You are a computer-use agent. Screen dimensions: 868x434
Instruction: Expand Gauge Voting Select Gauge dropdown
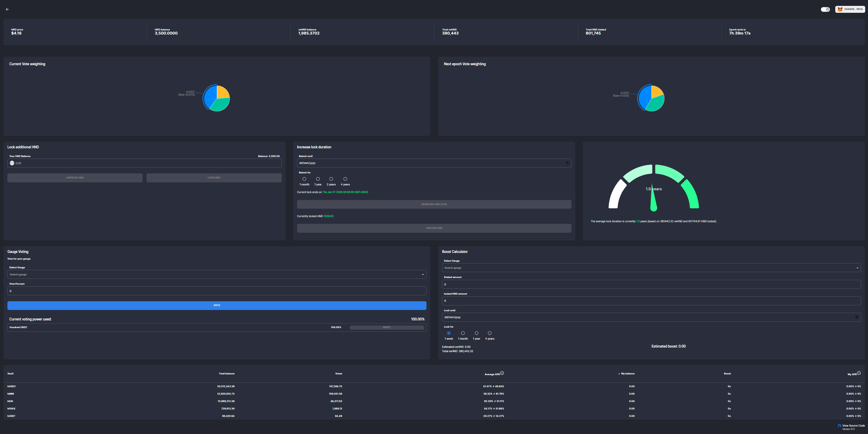(423, 275)
